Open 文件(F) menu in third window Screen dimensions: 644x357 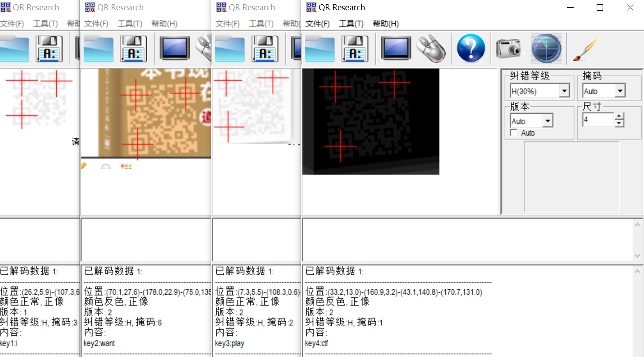228,23
